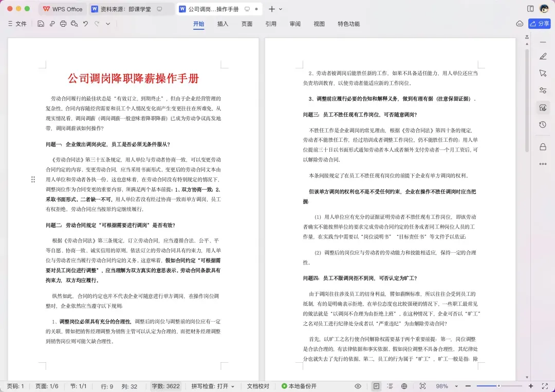Image resolution: width=555 pixels, height=392 pixels.
Task: Adjust the zoom slider handle
Action: (x=498, y=386)
